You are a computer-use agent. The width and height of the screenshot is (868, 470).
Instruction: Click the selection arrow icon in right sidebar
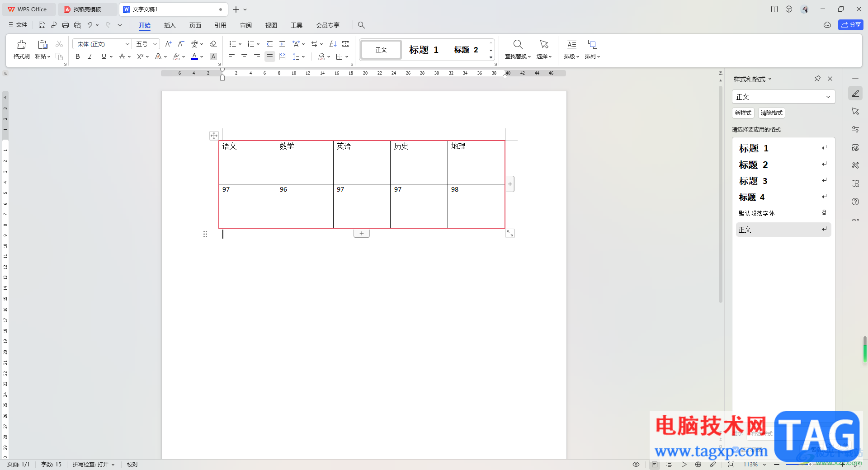855,111
